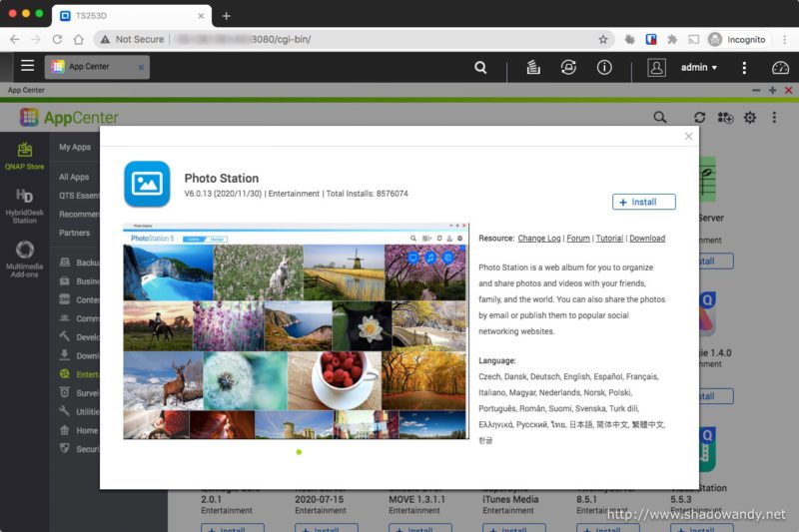Click the search magnifier in QTS top bar
The width and height of the screenshot is (799, 532).
480,68
